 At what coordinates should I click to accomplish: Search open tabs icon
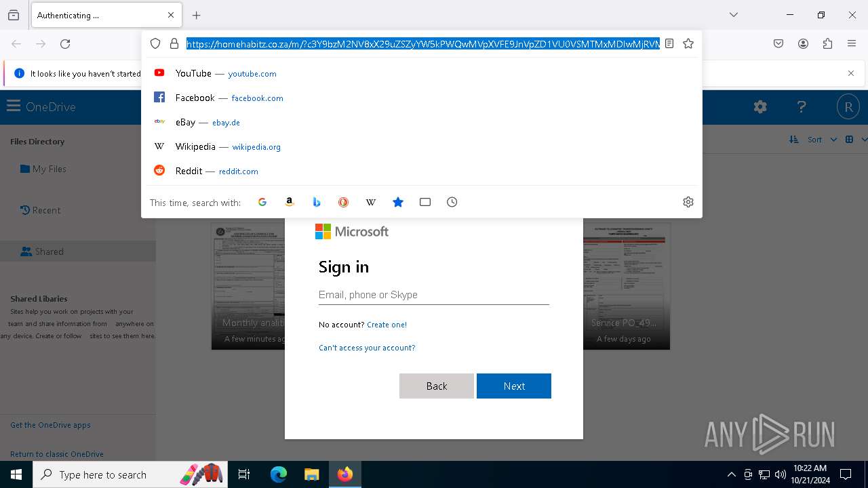tap(425, 202)
